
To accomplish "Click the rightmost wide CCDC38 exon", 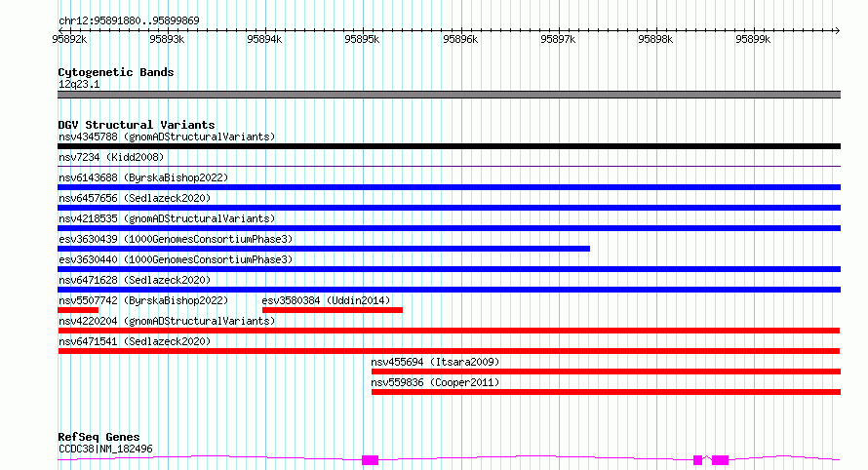I will pos(720,460).
